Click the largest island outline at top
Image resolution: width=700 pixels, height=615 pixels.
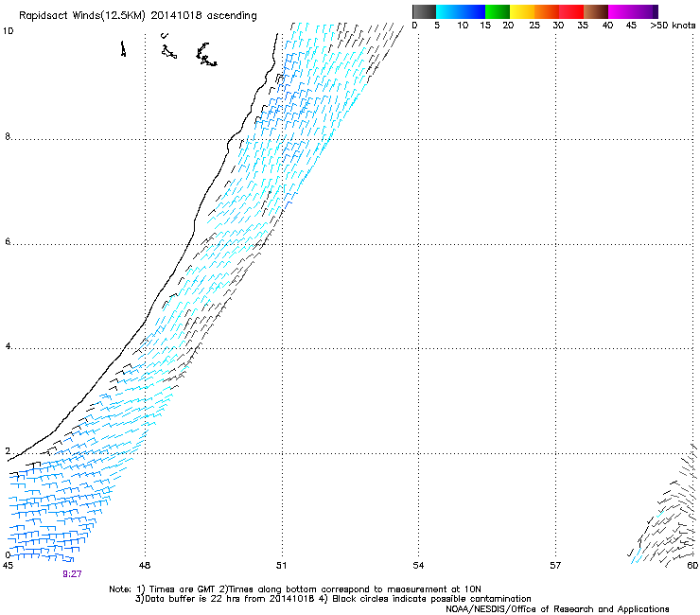click(206, 55)
